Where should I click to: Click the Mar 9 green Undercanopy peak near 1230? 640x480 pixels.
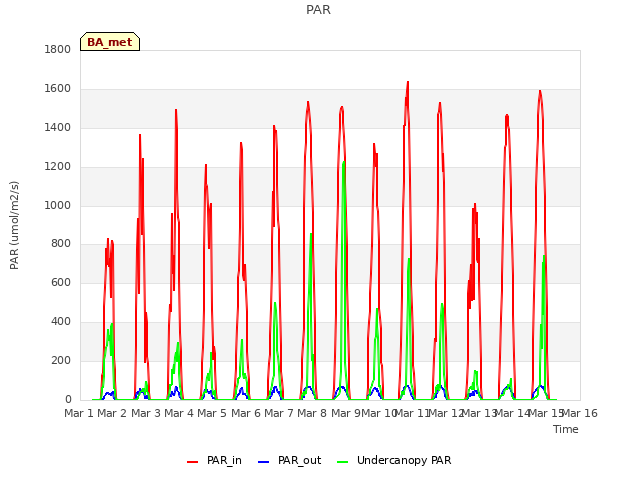(344, 162)
